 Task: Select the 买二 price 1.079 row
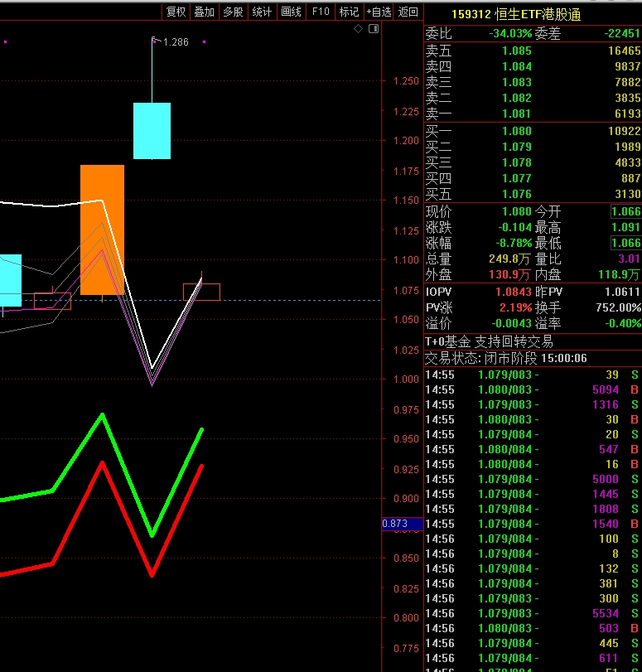pyautogui.click(x=533, y=147)
